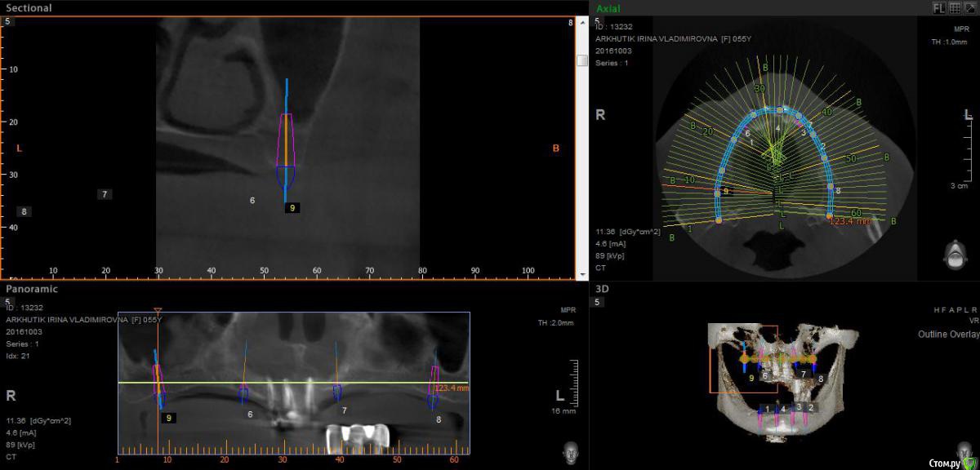Screen dimensions: 980x470
Task: Select implant label 9 in Sectional view
Action: point(292,208)
